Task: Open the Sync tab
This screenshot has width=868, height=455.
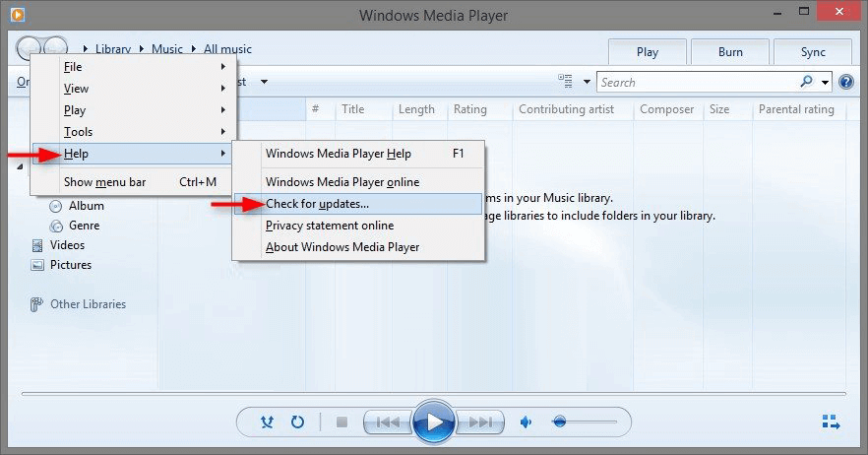Action: [x=813, y=52]
